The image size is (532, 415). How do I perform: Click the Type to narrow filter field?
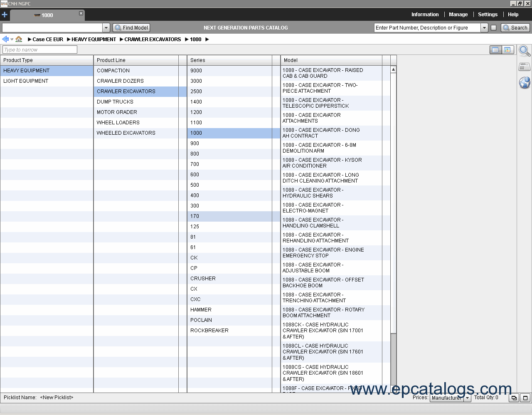[40, 49]
